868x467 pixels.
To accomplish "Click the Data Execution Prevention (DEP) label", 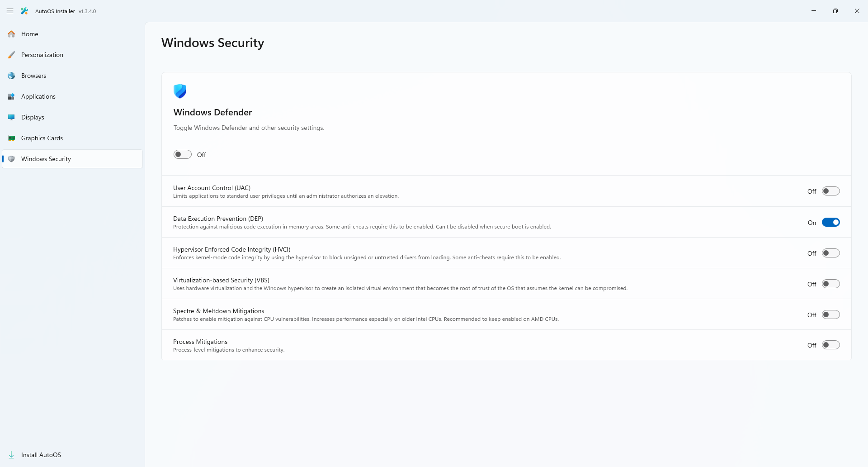I will pyautogui.click(x=218, y=219).
